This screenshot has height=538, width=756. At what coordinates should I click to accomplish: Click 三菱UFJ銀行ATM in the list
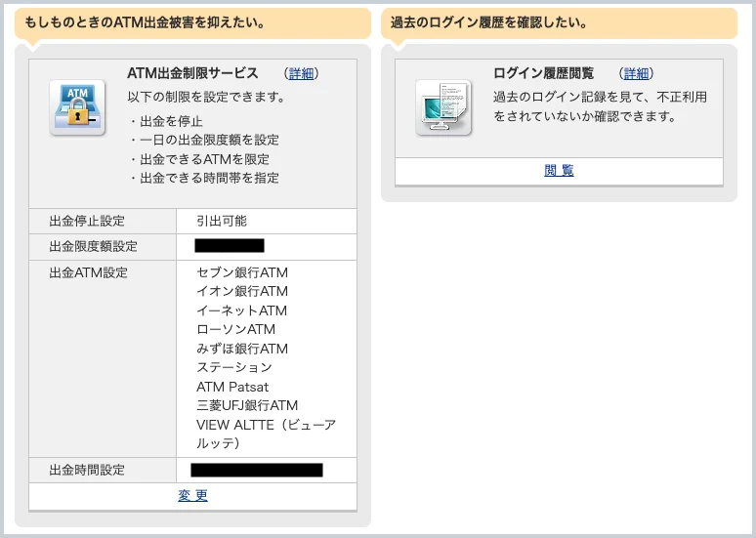247,405
